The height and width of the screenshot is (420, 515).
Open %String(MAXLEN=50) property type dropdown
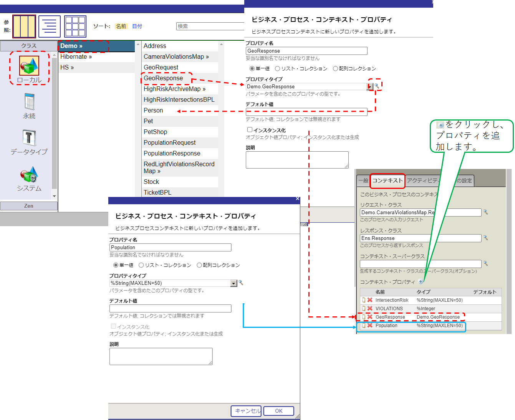pyautogui.click(x=233, y=283)
